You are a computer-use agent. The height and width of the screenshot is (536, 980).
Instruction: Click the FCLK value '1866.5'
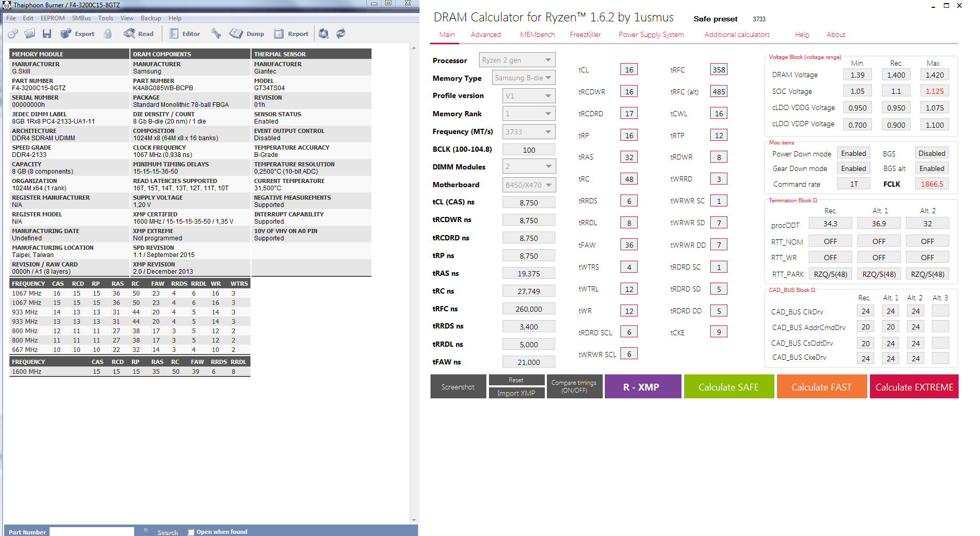[932, 184]
